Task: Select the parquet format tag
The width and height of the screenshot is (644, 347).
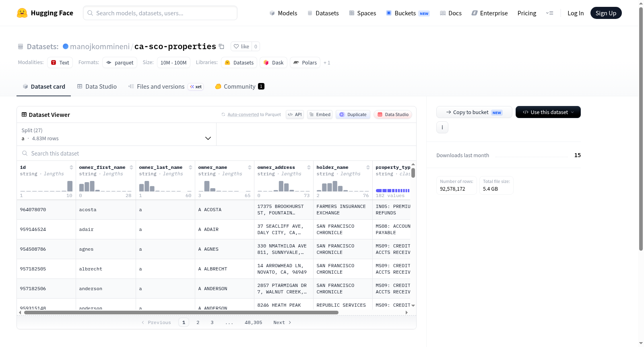Action: (x=120, y=62)
